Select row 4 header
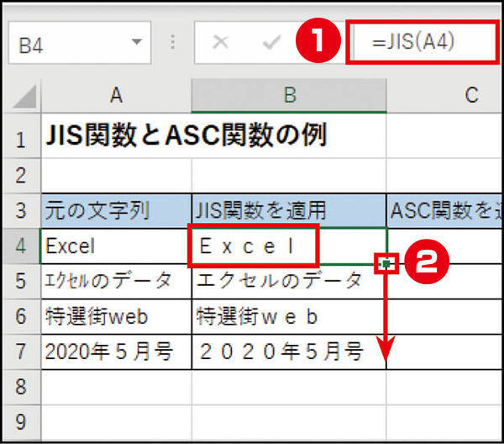 click(x=20, y=246)
